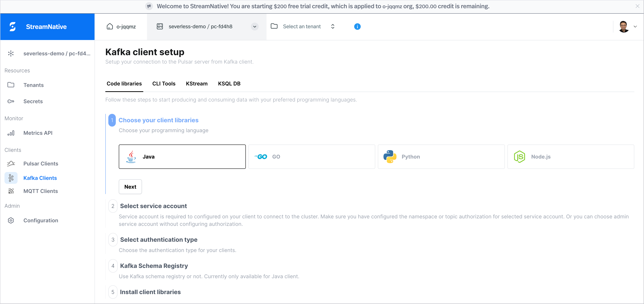Click the Pulsar Clients sidebar icon
The width and height of the screenshot is (644, 304).
pyautogui.click(x=11, y=164)
